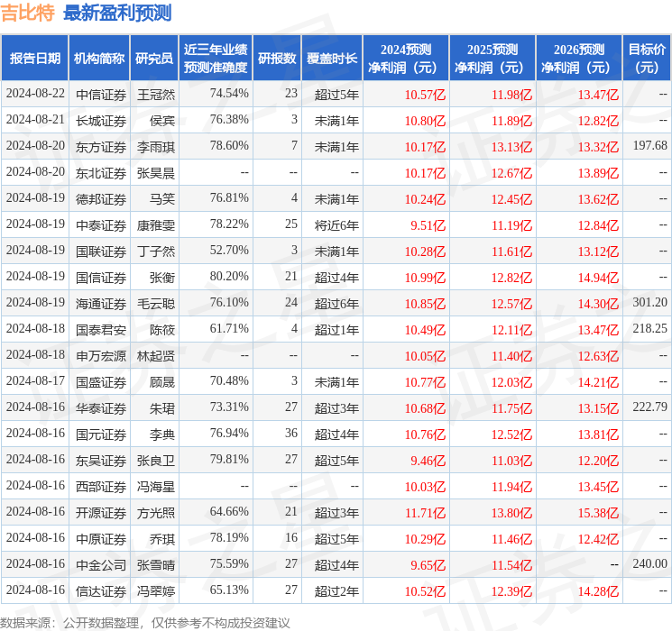Select the 机构简称 column header

pos(99,59)
